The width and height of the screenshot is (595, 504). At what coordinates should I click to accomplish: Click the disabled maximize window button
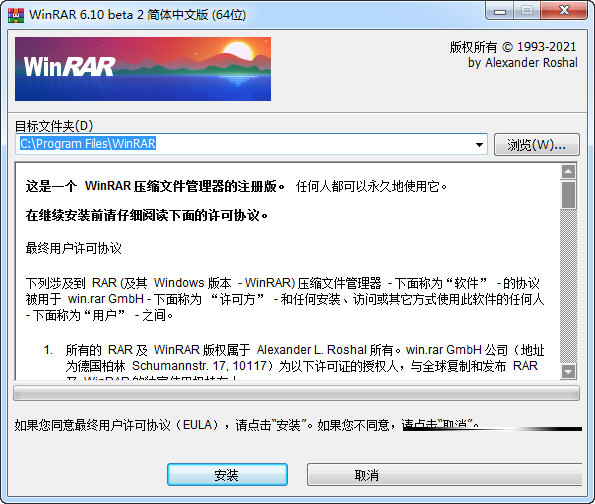[x=527, y=11]
